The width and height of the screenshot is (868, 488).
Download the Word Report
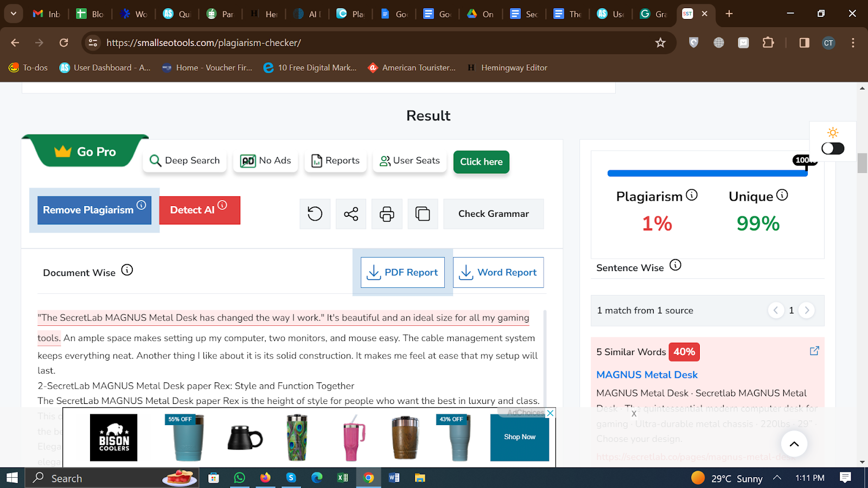tap(499, 272)
